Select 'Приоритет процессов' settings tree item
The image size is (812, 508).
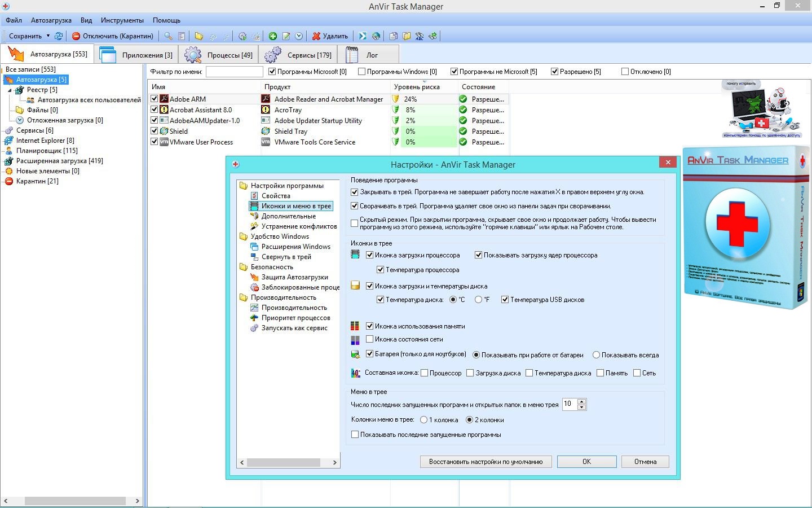(296, 318)
